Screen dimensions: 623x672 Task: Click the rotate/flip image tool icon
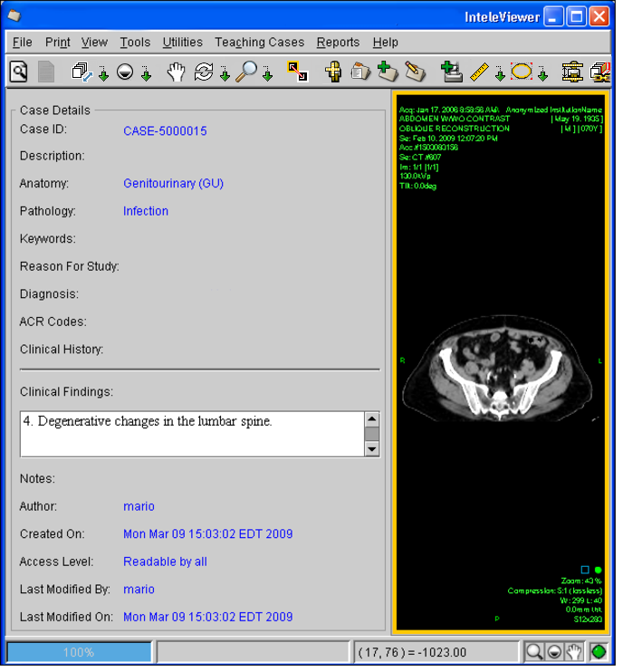click(204, 72)
